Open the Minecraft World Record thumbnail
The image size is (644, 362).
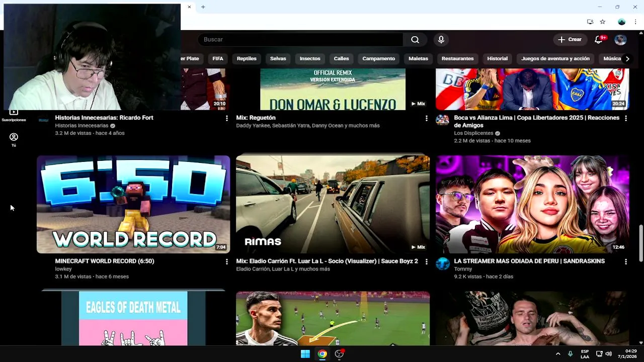tap(133, 204)
